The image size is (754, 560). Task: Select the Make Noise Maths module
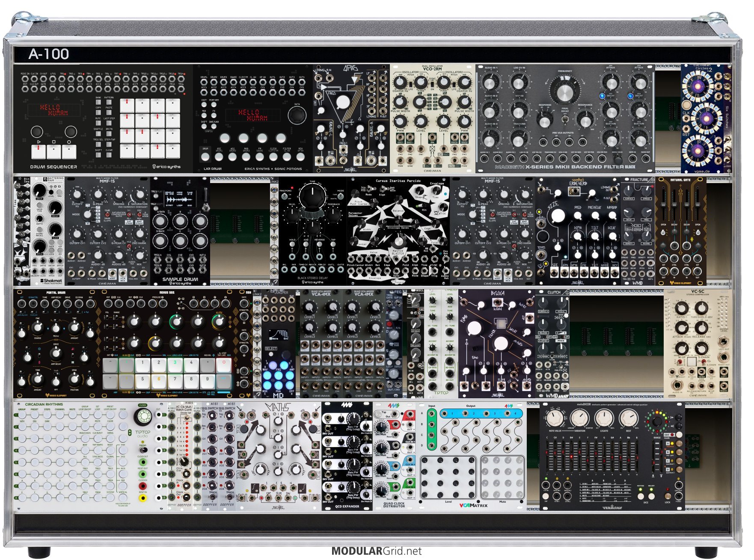click(279, 456)
